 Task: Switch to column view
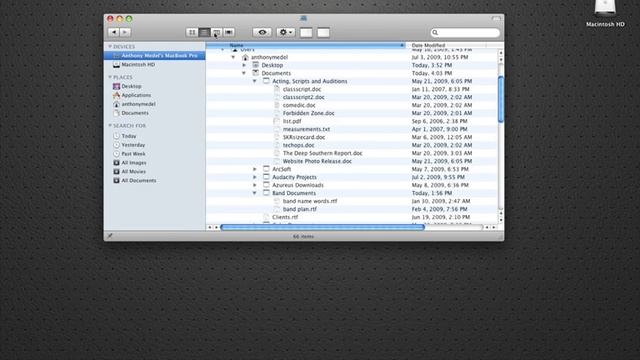coord(216,32)
